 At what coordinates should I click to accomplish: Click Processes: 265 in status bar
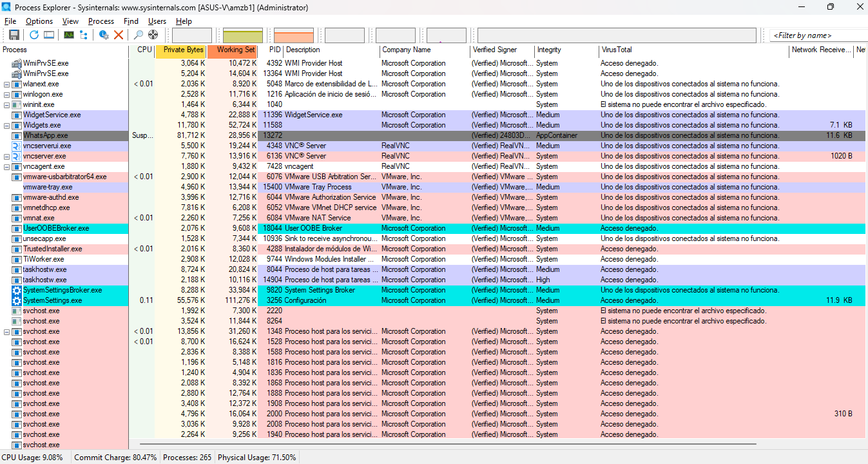(x=187, y=458)
